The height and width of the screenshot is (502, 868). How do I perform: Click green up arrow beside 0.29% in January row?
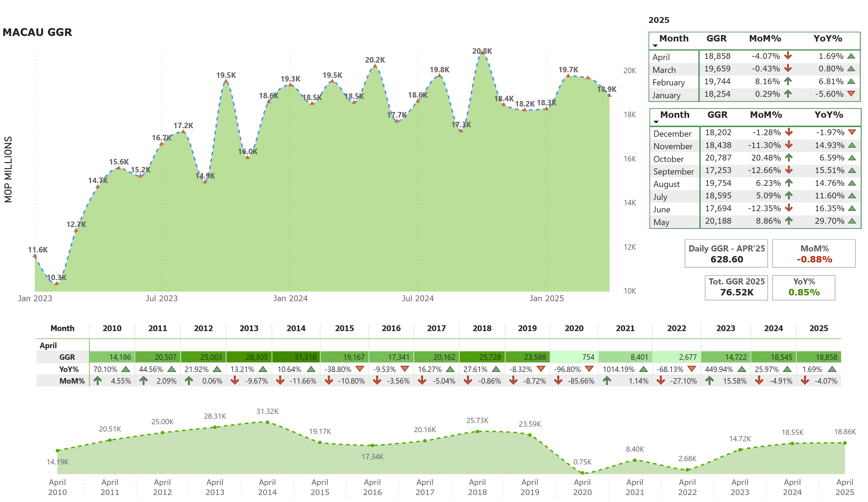[x=788, y=93]
